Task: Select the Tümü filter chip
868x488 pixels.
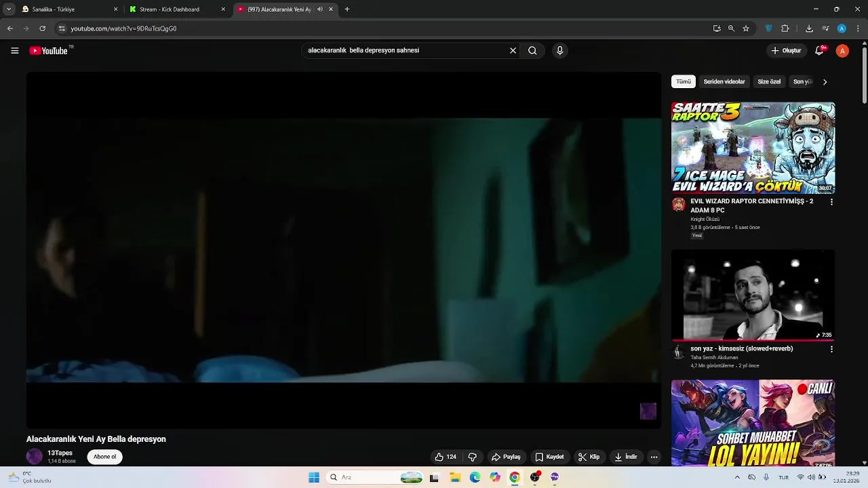Action: (x=684, y=81)
